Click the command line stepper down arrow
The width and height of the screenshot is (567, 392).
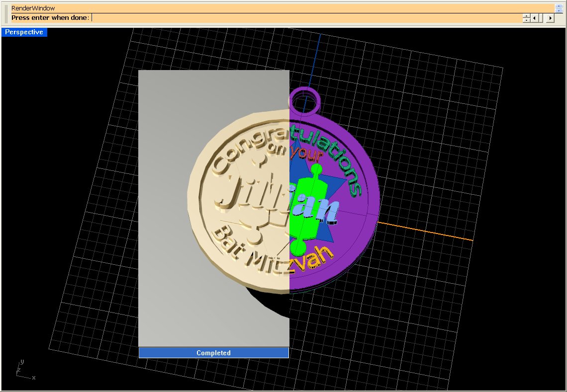526,20
